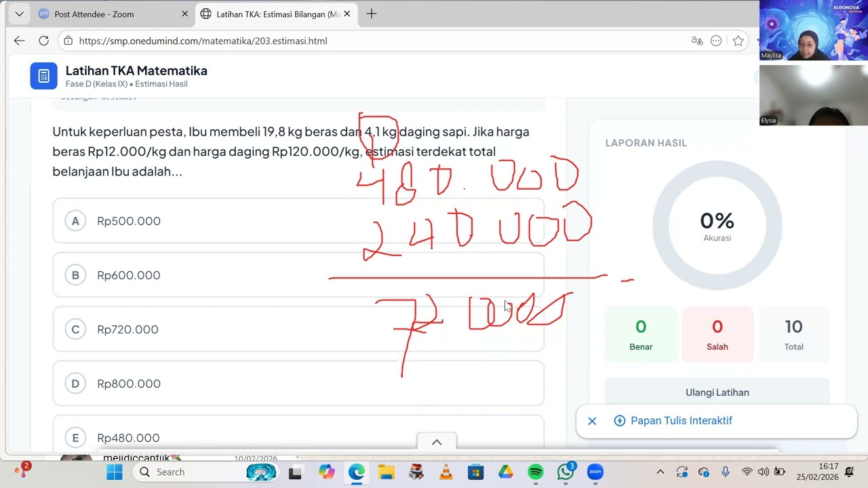Image resolution: width=868 pixels, height=488 pixels.
Task: Click the Ulangi Latihan button
Action: click(717, 392)
